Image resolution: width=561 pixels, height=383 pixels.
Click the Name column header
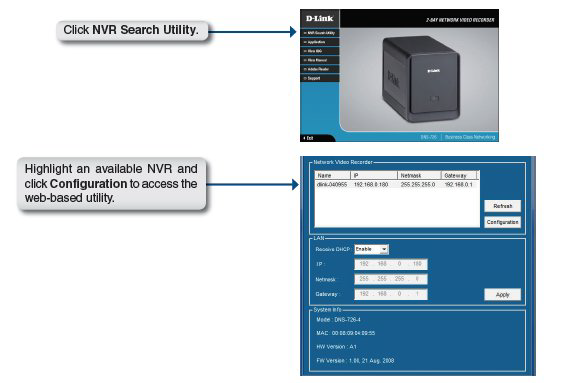(332, 175)
